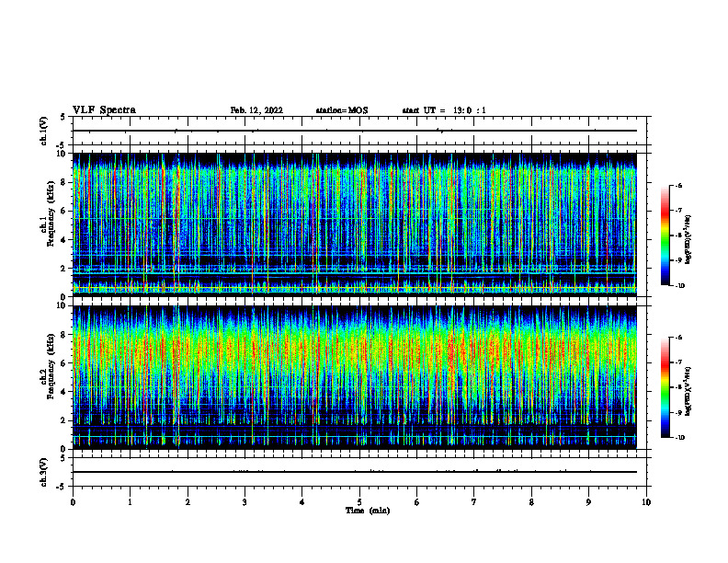Click "-7" label on ch.1 color bar
Image resolution: width=728 pixels, height=563 pixels.
click(678, 211)
